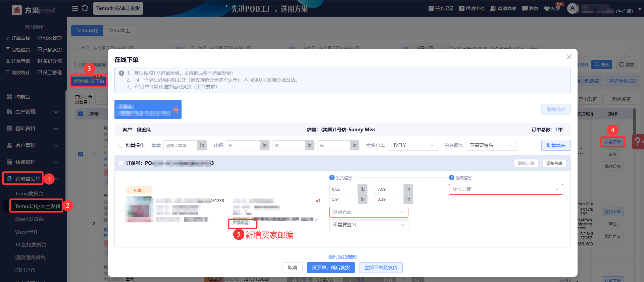Open 条码详情 shortcut

(x=50, y=61)
